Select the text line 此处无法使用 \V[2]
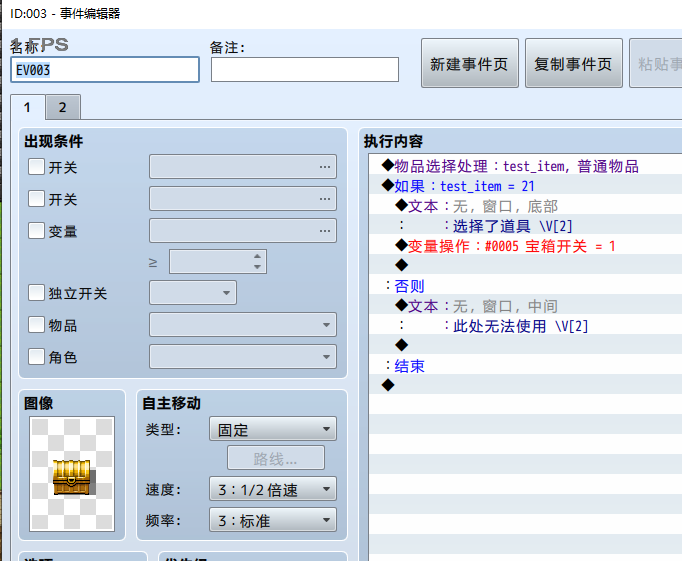The image size is (682, 561). (525, 326)
